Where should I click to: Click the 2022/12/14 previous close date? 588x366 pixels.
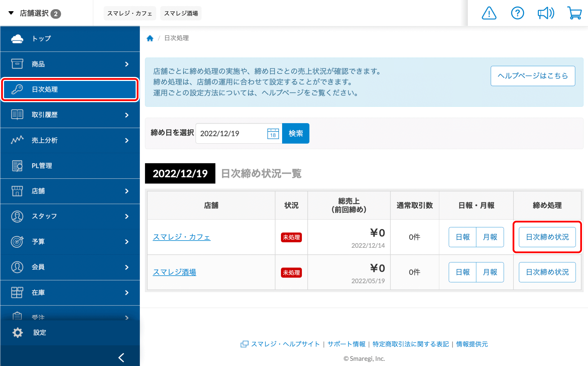[x=368, y=246]
